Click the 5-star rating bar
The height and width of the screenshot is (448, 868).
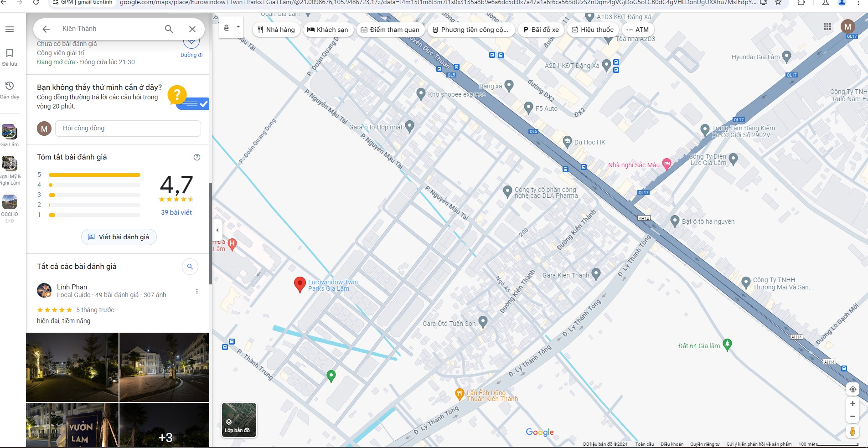click(94, 175)
